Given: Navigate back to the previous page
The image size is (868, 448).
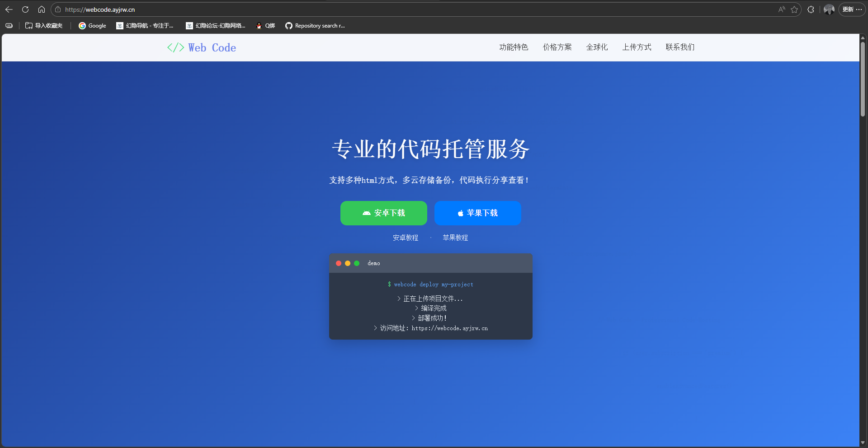Looking at the screenshot, I should 9,9.
